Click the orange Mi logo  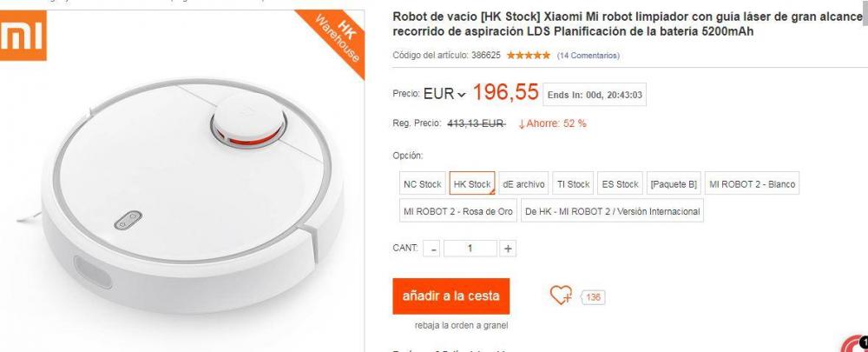pos(23,36)
